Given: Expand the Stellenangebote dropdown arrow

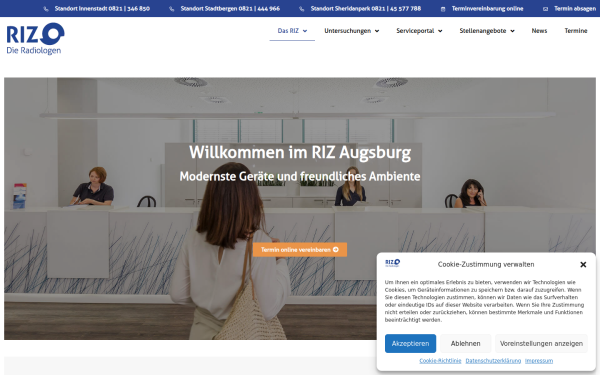Looking at the screenshot, I should click(x=512, y=31).
